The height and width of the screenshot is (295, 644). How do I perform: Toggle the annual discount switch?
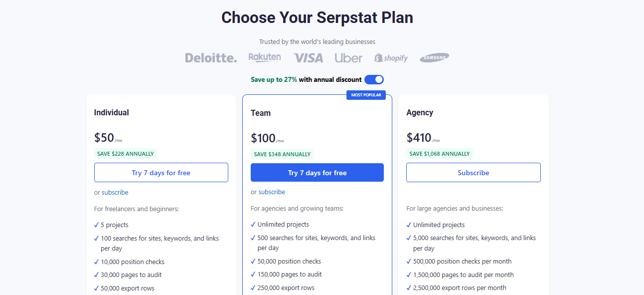[374, 79]
